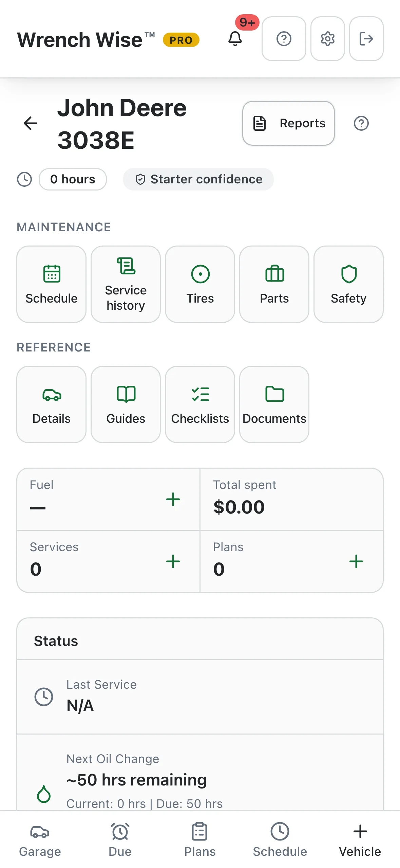Tap the add Vehicle tab
Viewport: 400px width, 868px height.
(x=360, y=839)
